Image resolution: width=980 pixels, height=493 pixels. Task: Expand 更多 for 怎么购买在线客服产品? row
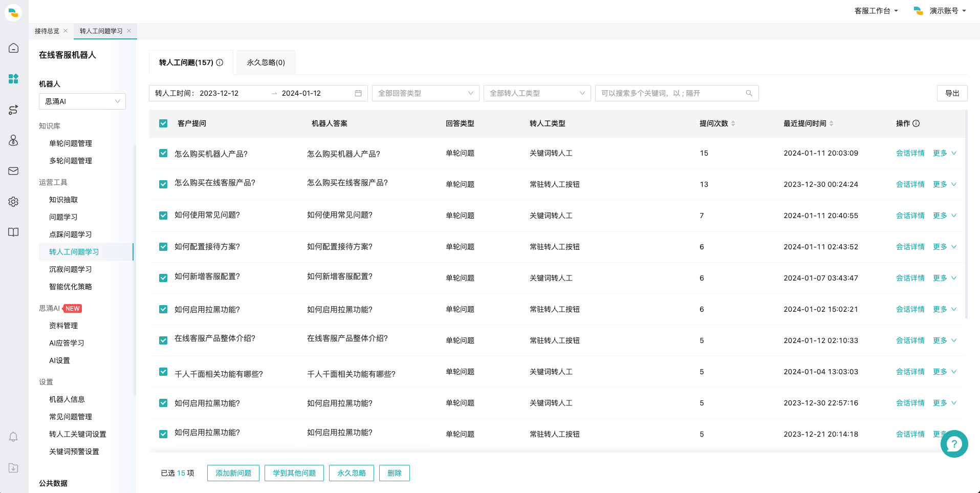point(944,184)
